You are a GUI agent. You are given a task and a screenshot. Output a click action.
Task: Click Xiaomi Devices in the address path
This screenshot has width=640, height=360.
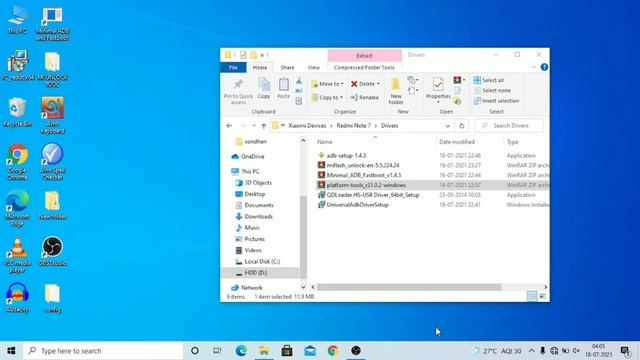click(x=307, y=126)
